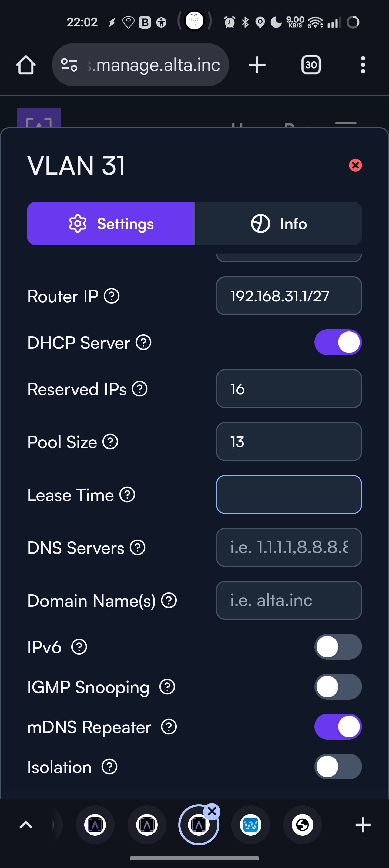Open the browser three-dot overflow menu
Screen dimensions: 389x868
(x=363, y=65)
